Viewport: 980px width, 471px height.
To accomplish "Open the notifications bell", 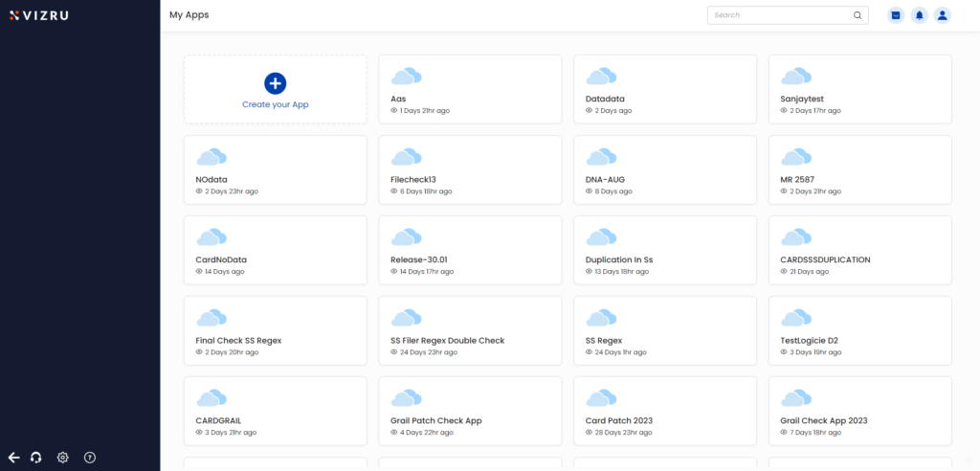I will coord(919,15).
